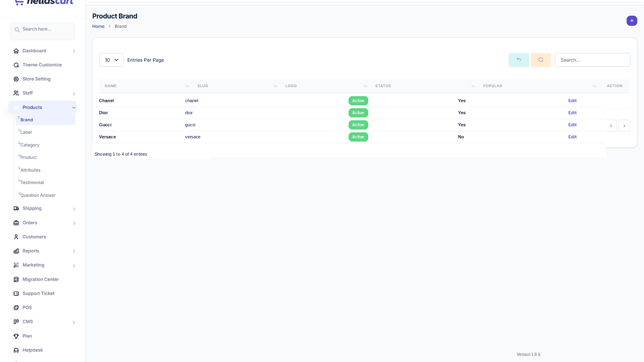
Task: Click Active badge in Dior row
Action: (358, 113)
